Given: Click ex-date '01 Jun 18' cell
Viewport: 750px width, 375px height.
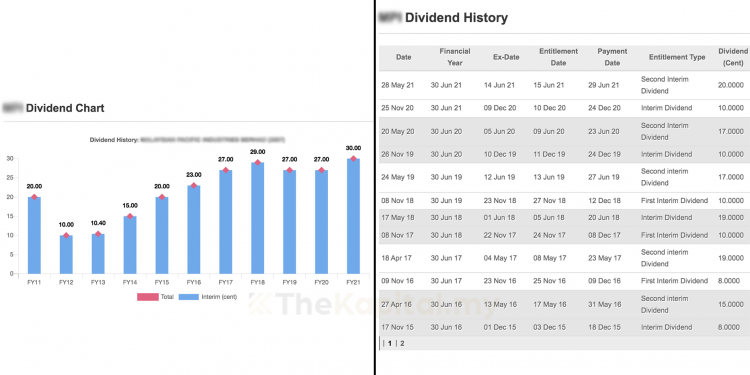Looking at the screenshot, I should pyautogui.click(x=499, y=218).
